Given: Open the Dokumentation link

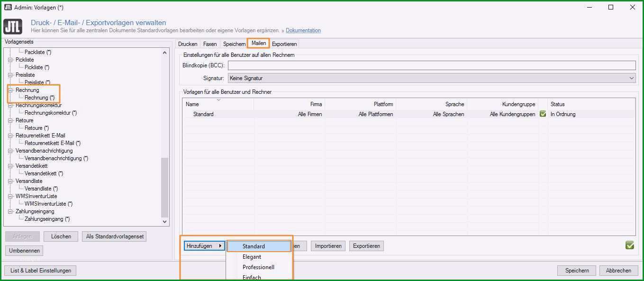Looking at the screenshot, I should tap(303, 30).
